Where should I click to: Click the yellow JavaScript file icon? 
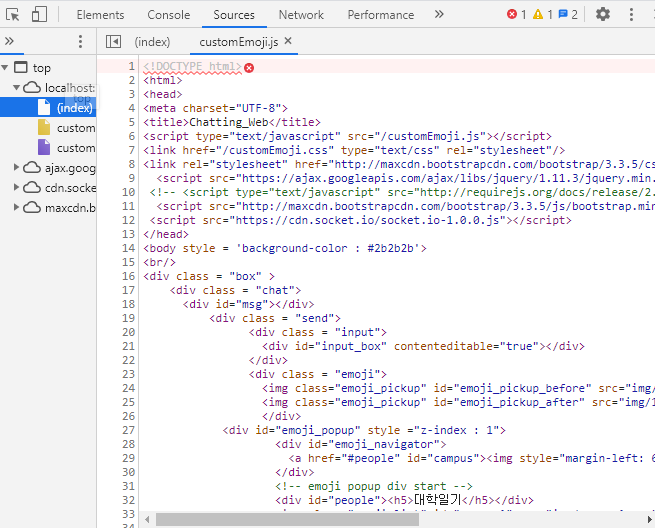[44, 127]
